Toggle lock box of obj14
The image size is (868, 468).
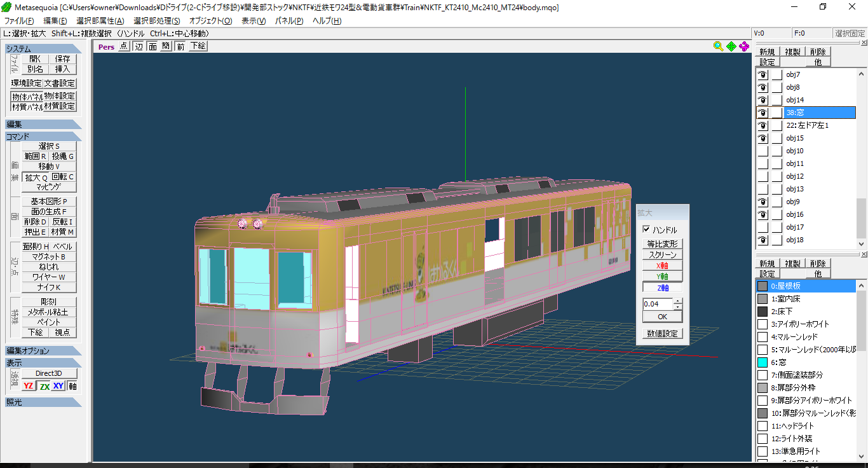click(x=776, y=100)
